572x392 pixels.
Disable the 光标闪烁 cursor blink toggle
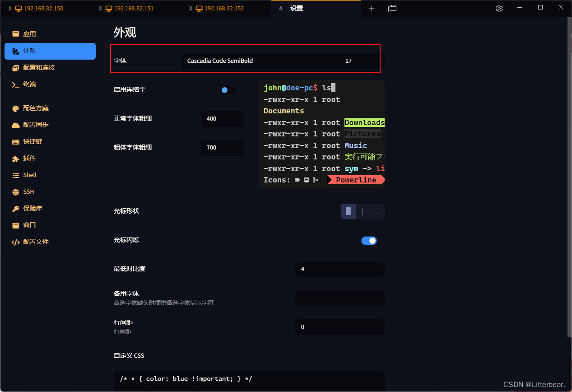pyautogui.click(x=369, y=240)
